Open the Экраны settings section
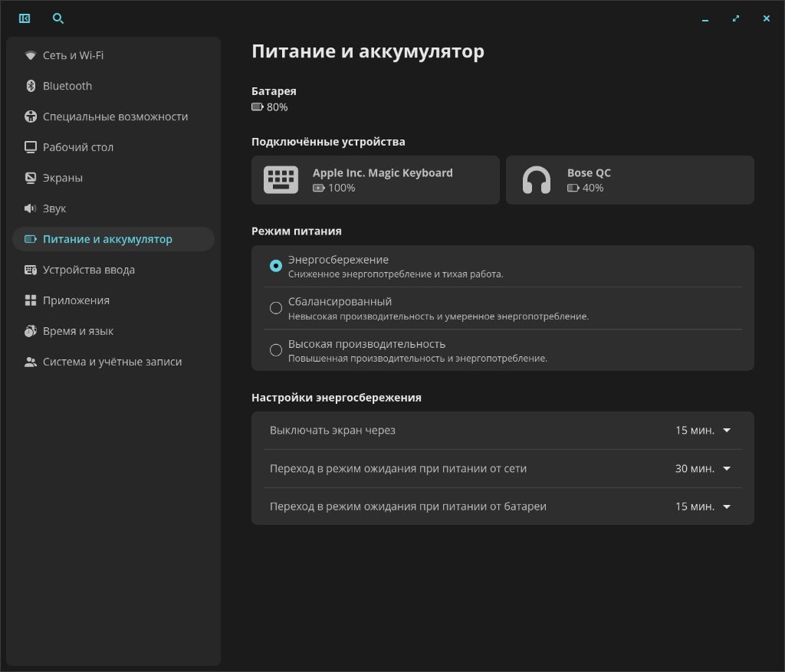Screen dimensions: 785x672 pyautogui.click(x=63, y=178)
